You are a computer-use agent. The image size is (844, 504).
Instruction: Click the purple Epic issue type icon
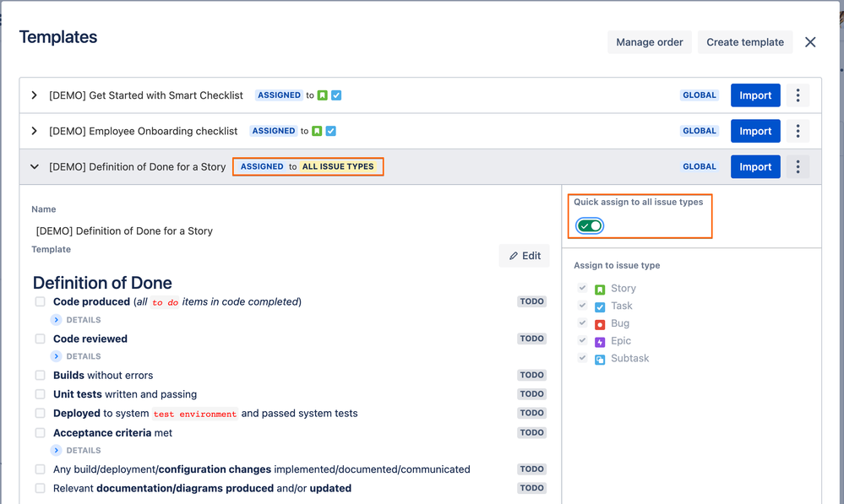click(x=600, y=342)
